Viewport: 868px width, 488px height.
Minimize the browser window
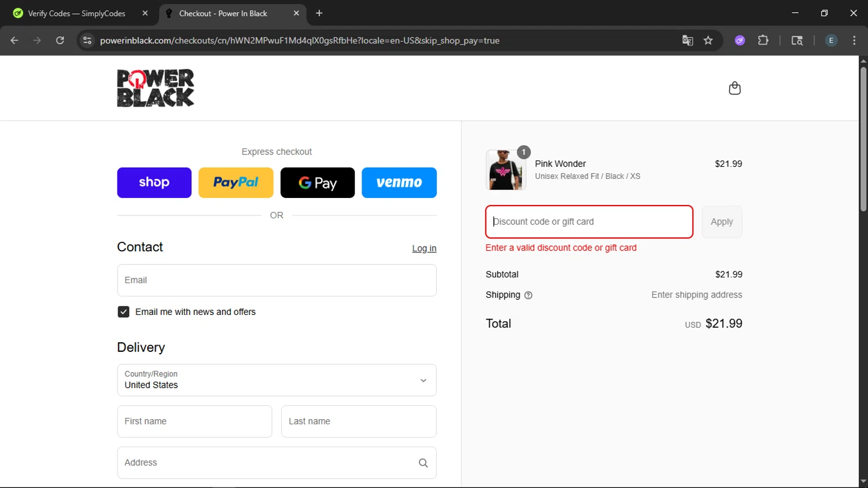795,13
